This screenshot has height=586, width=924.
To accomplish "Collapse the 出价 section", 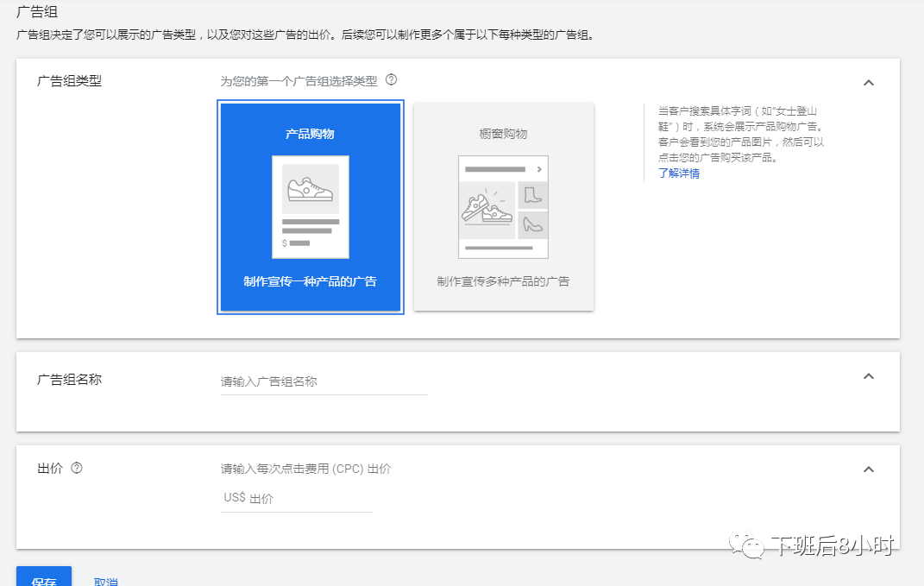I will (x=869, y=469).
